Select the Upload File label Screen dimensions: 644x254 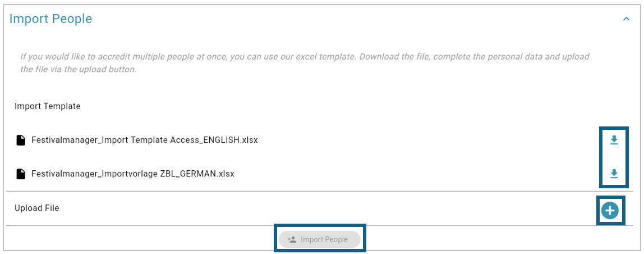[37, 208]
